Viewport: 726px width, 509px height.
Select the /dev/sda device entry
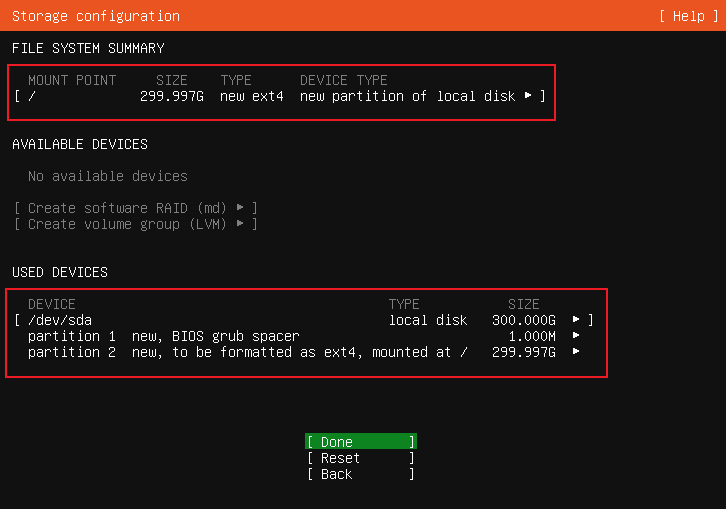click(x=60, y=320)
